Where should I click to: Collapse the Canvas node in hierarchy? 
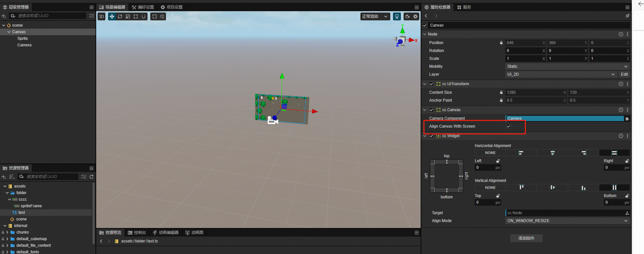tap(9, 32)
